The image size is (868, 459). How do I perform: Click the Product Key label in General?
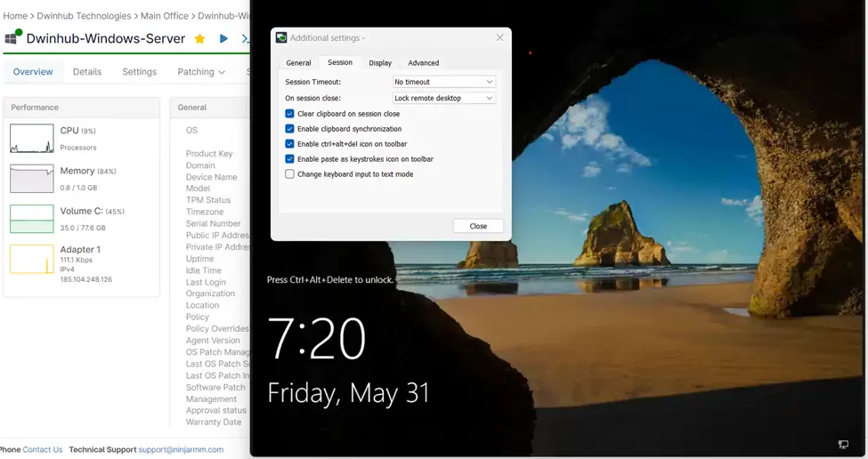point(209,153)
